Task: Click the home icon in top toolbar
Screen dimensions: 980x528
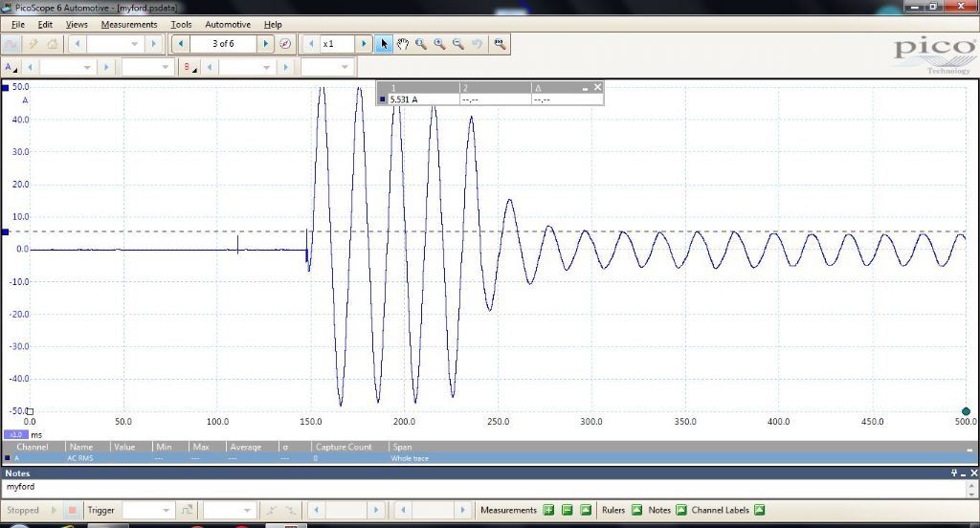Action: 53,44
